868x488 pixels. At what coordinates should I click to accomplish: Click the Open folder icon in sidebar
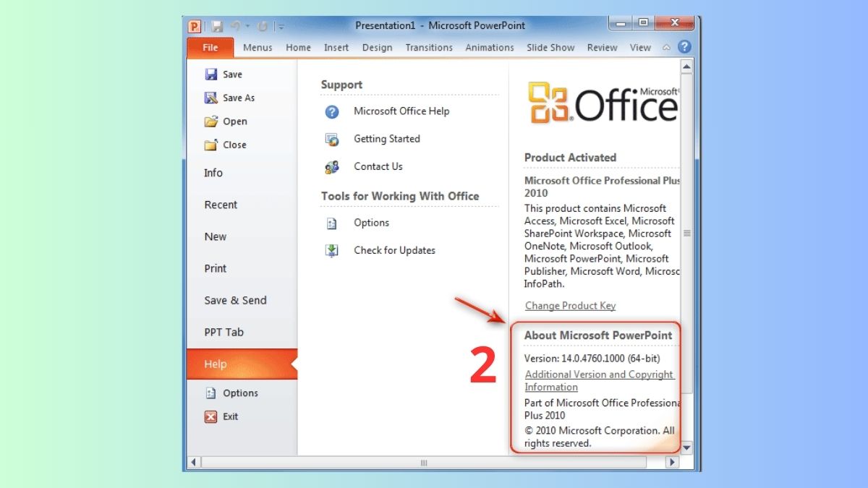pyautogui.click(x=211, y=121)
